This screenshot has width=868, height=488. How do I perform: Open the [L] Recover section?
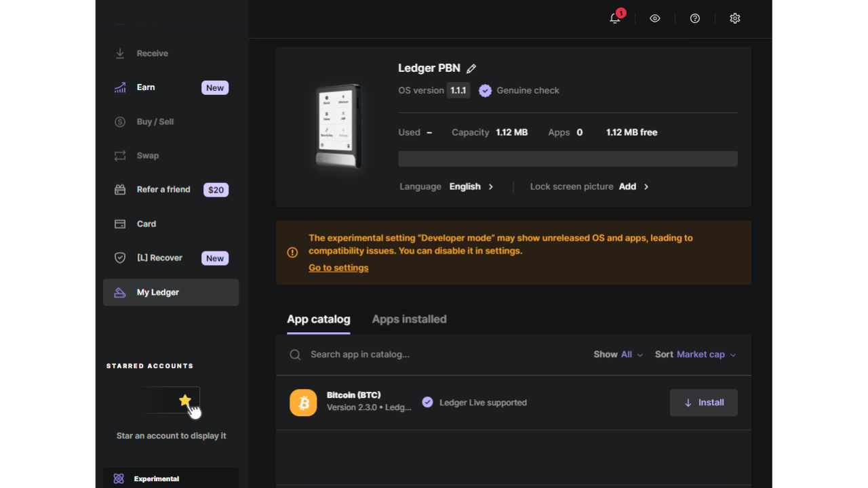click(x=159, y=258)
